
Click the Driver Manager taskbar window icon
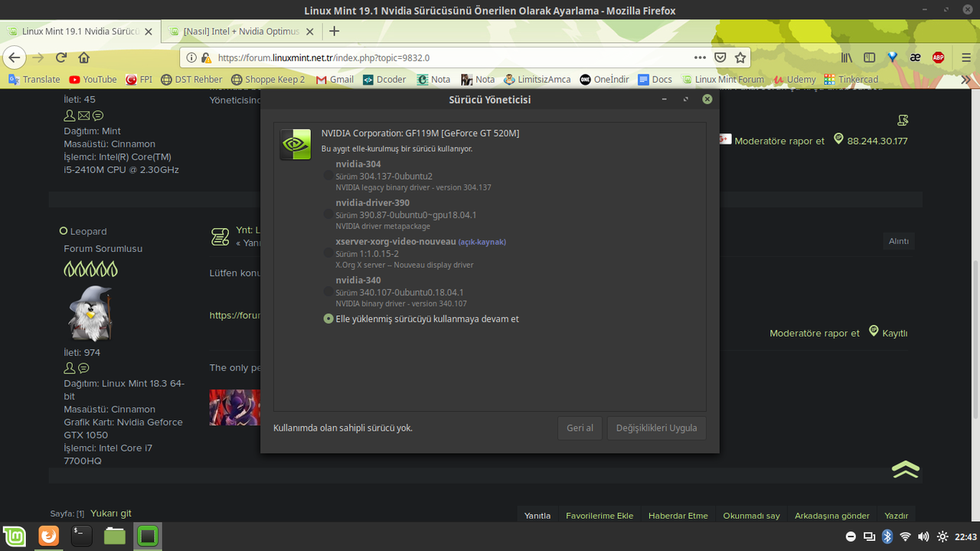(x=148, y=536)
